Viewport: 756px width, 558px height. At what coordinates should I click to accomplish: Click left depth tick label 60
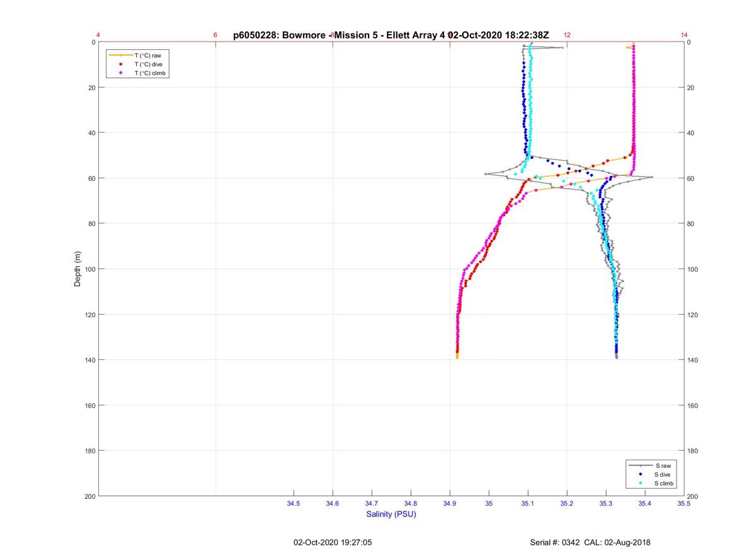click(91, 178)
